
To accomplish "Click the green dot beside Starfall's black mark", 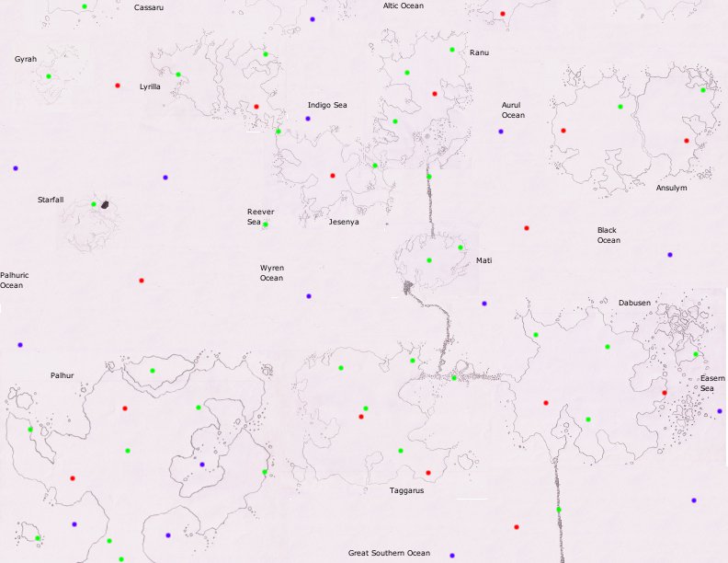I will (x=94, y=204).
